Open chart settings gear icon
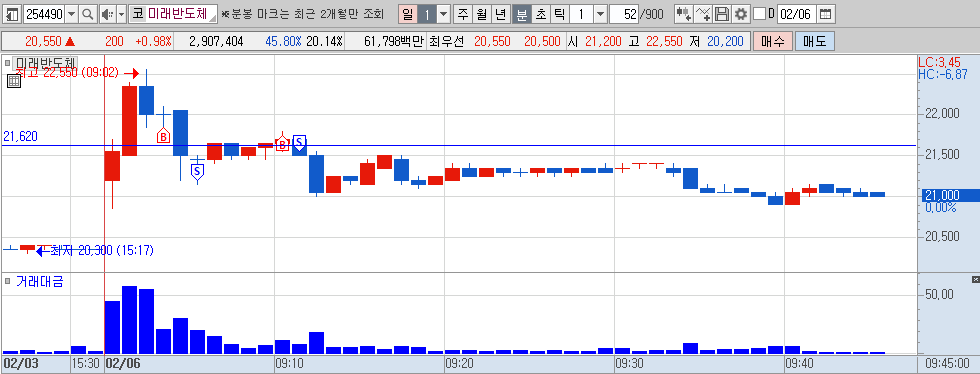 pos(741,14)
